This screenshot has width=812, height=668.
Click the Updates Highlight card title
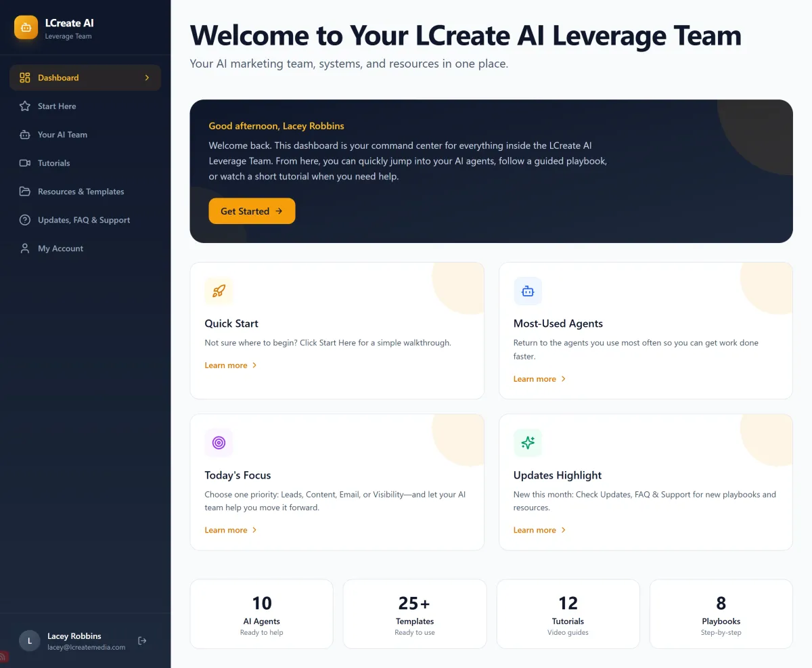point(558,475)
